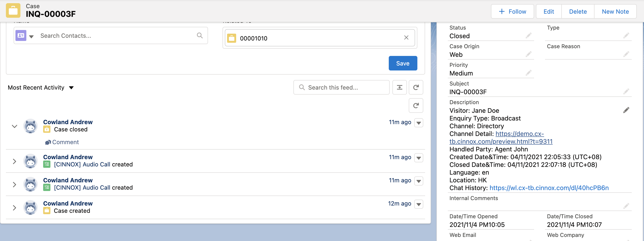Open the Channel Detail demo.cx-tb preview link

point(501,138)
